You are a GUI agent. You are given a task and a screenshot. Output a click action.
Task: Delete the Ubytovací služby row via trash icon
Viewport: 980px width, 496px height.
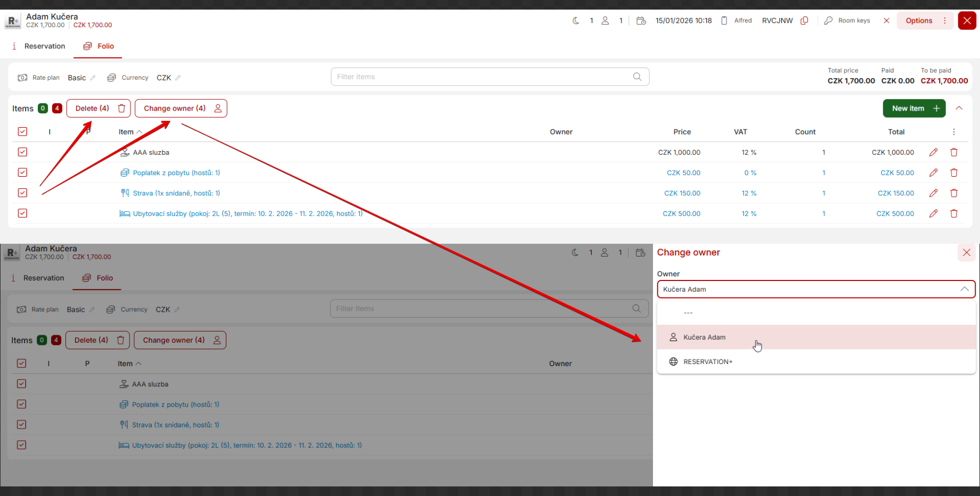954,213
